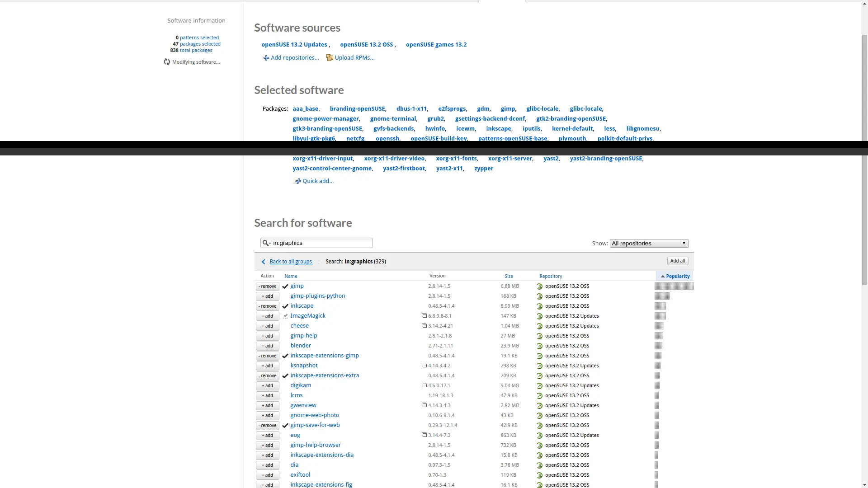Image resolution: width=868 pixels, height=488 pixels.
Task: Remove the inkscape package
Action: (268, 306)
